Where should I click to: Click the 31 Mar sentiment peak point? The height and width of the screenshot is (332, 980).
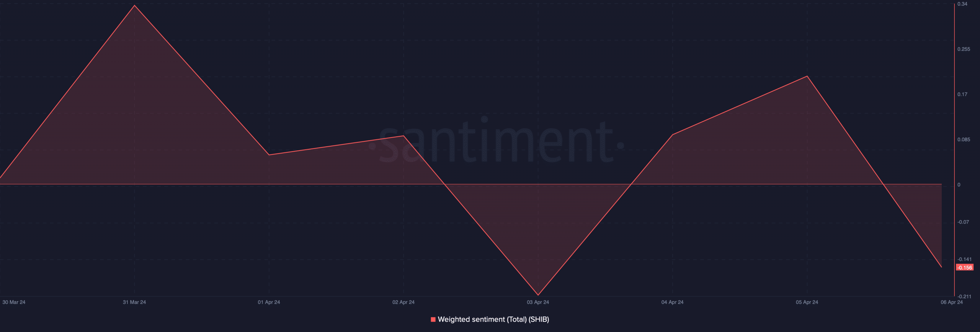click(134, 5)
